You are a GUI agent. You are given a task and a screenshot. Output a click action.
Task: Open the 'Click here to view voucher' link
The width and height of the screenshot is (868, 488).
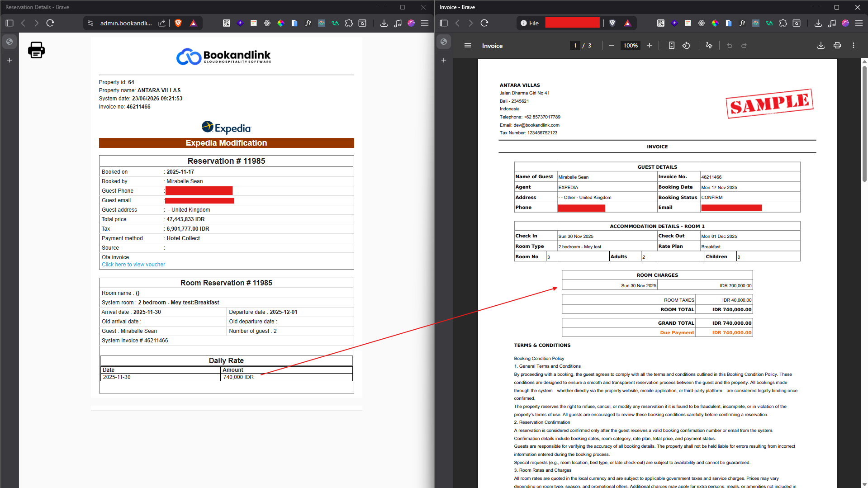pos(133,265)
